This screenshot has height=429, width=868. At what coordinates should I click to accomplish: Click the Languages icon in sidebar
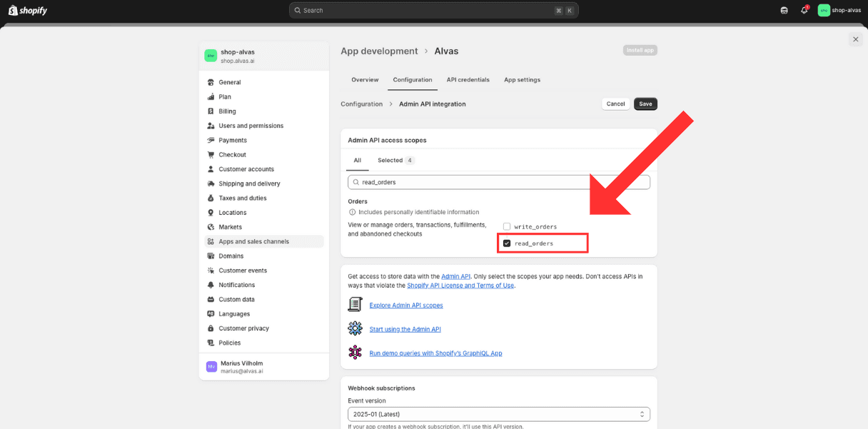pos(211,313)
